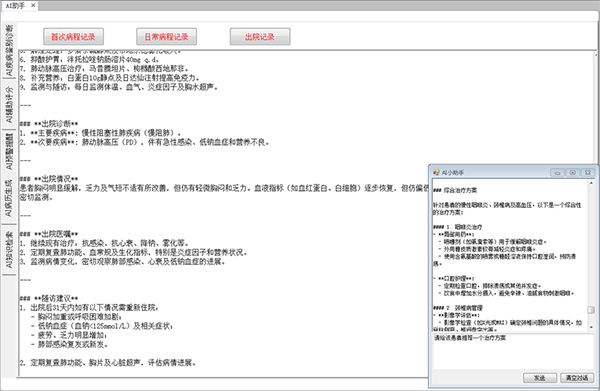This screenshot has height=391, width=600.
Task: Minimize the AI小助手 window
Action: point(557,173)
